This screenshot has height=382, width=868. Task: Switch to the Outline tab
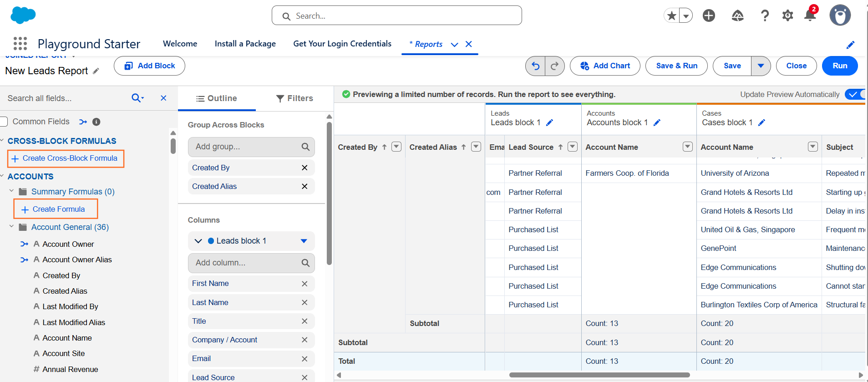217,98
